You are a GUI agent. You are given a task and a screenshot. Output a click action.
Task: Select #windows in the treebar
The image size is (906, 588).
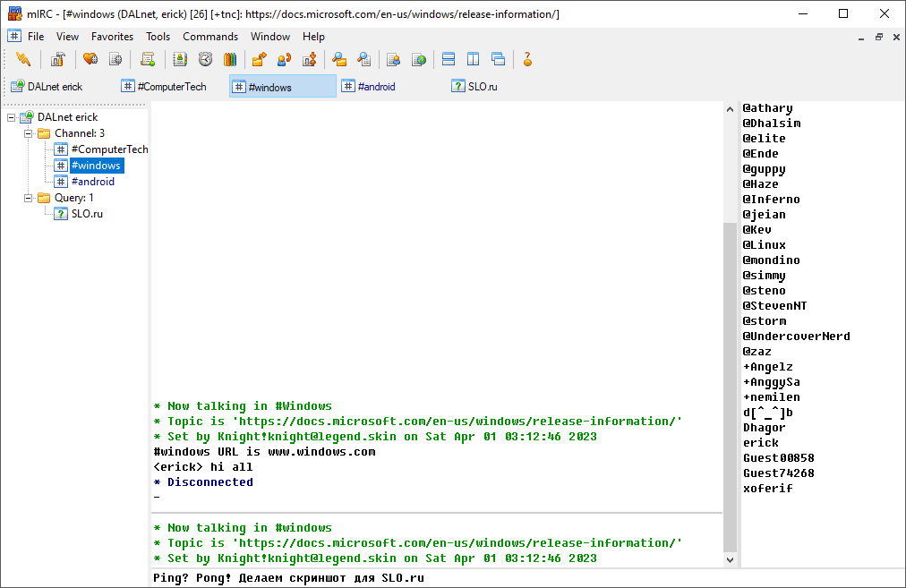96,166
